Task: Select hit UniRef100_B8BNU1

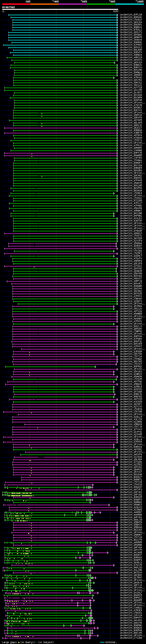Action: [x=131, y=502]
